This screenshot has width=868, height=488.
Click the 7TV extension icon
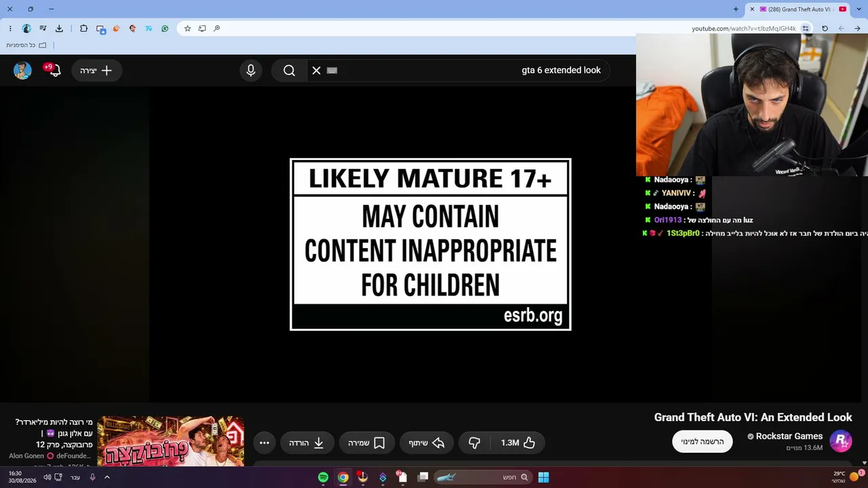[x=149, y=28]
